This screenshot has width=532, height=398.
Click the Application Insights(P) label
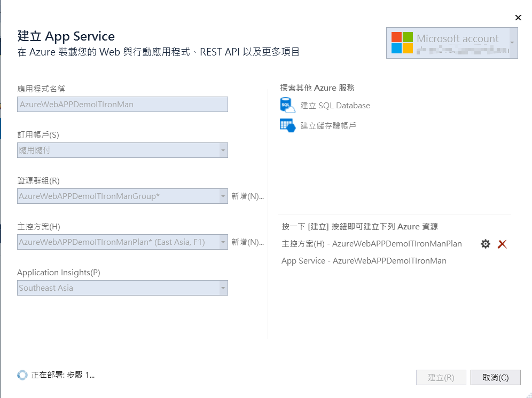[59, 273]
